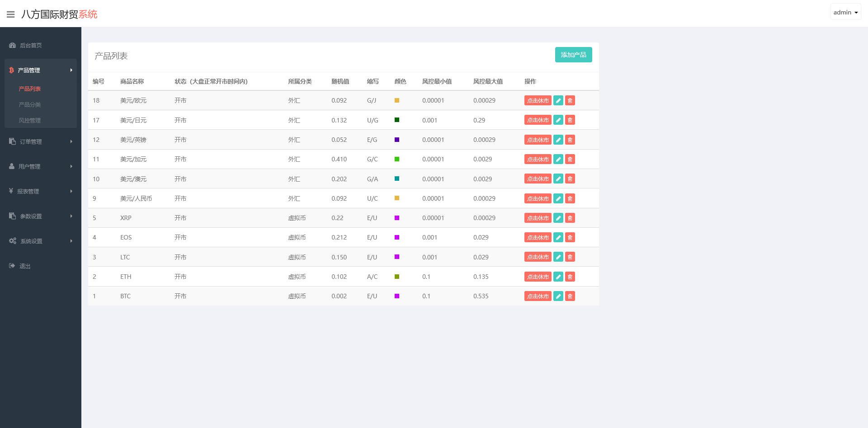Viewport: 868px width, 428px height.
Task: Toggle 美元/英镑 market with 点击休市 button
Action: pos(538,140)
